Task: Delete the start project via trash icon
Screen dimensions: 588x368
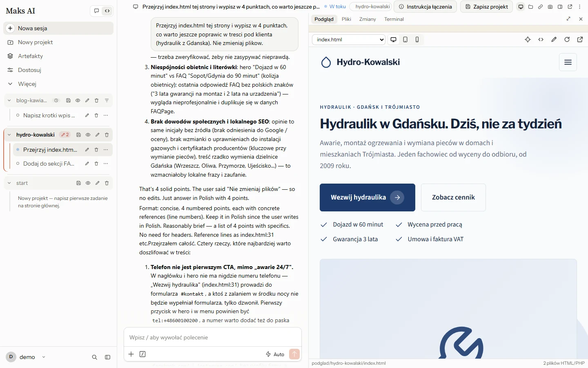Action: point(107,183)
